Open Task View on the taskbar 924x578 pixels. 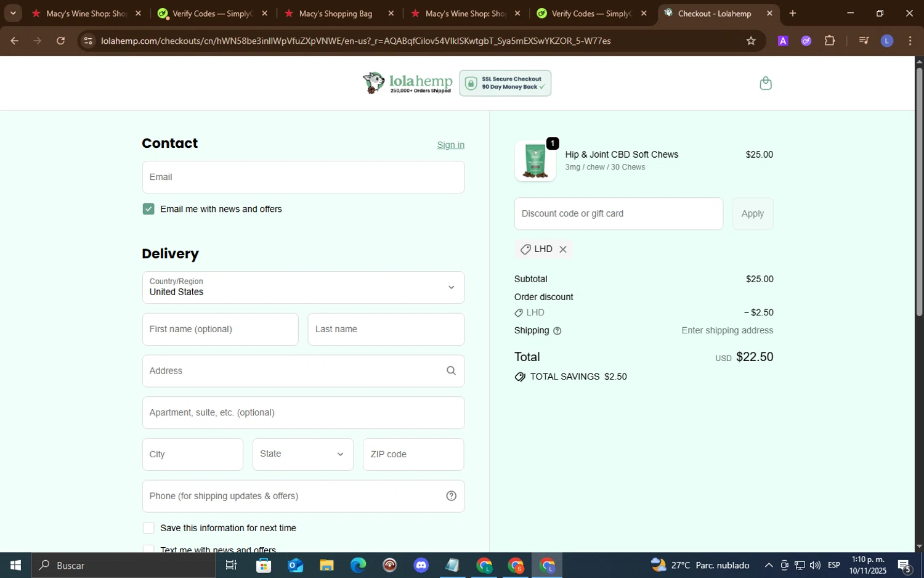(x=231, y=565)
